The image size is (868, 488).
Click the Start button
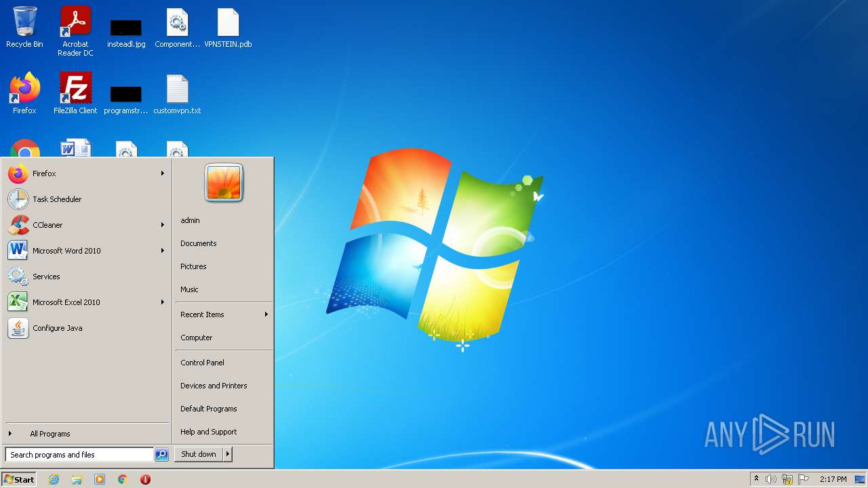(x=19, y=479)
